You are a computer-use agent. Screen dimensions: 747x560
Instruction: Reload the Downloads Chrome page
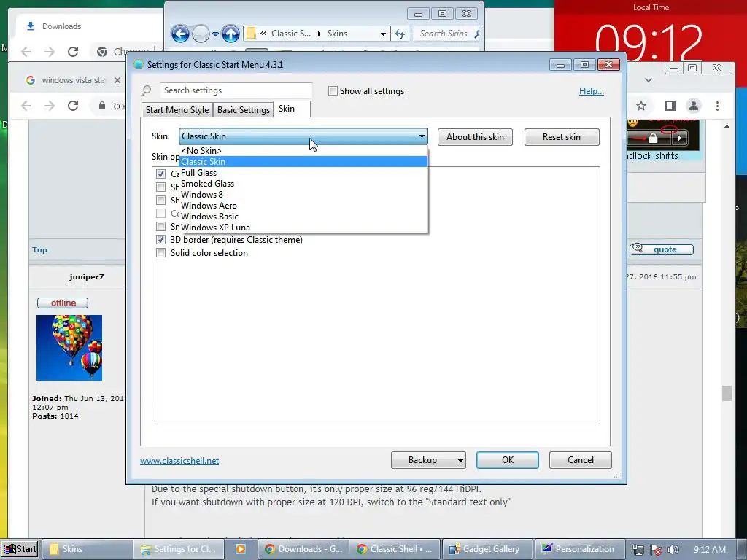pos(73,52)
